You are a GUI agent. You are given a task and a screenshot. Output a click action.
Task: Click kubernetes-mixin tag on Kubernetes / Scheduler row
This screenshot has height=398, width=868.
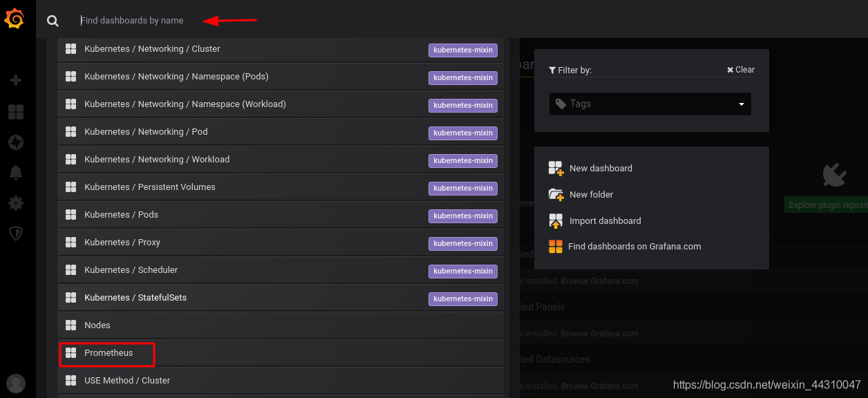pyautogui.click(x=463, y=271)
